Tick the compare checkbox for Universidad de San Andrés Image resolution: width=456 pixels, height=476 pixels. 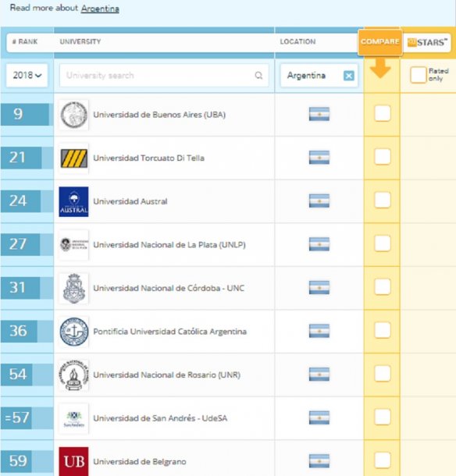coord(382,417)
